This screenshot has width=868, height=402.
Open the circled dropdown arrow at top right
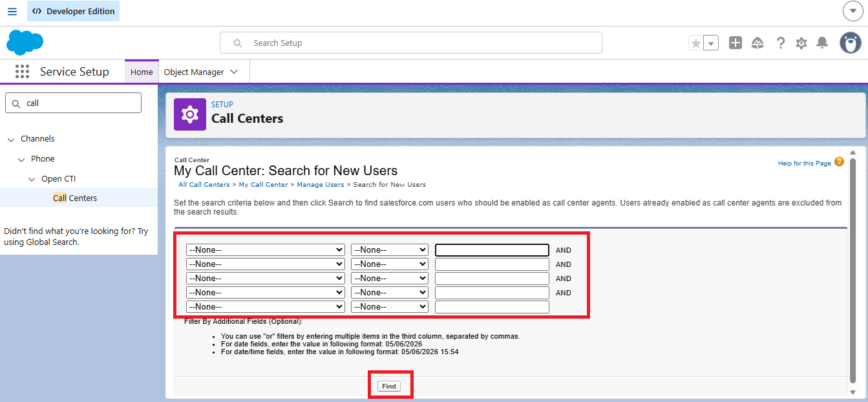(x=853, y=11)
